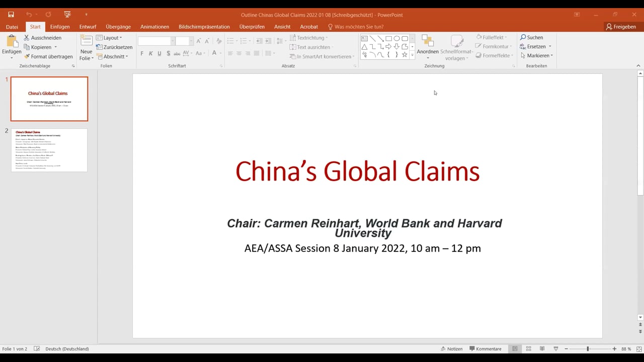The image size is (644, 362).
Task: Select the star shape in shapes gallery
Action: click(405, 54)
